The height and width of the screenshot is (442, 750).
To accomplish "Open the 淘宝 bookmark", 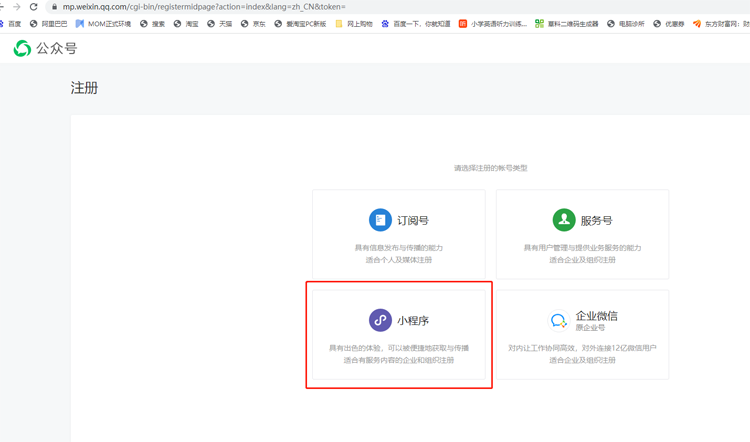I will (186, 24).
